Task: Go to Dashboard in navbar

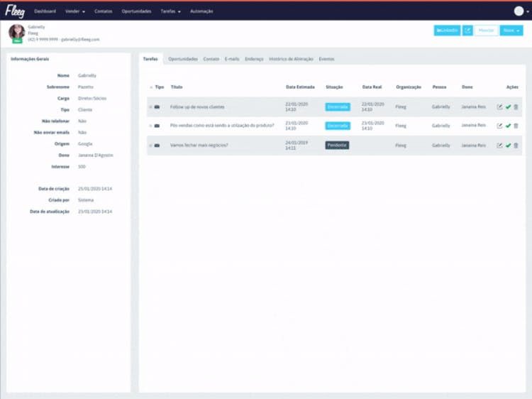Action: 45,11
